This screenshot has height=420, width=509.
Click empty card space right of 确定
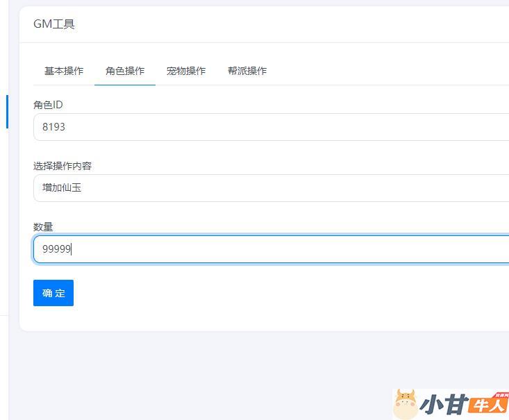click(278, 293)
